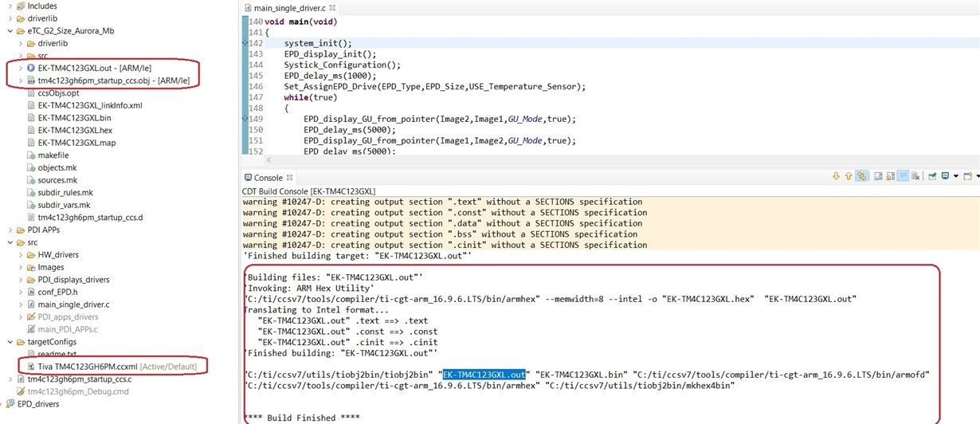The image size is (980, 424).
Task: Click EK-TM4C123GXL.out executable icon
Action: (x=31, y=68)
